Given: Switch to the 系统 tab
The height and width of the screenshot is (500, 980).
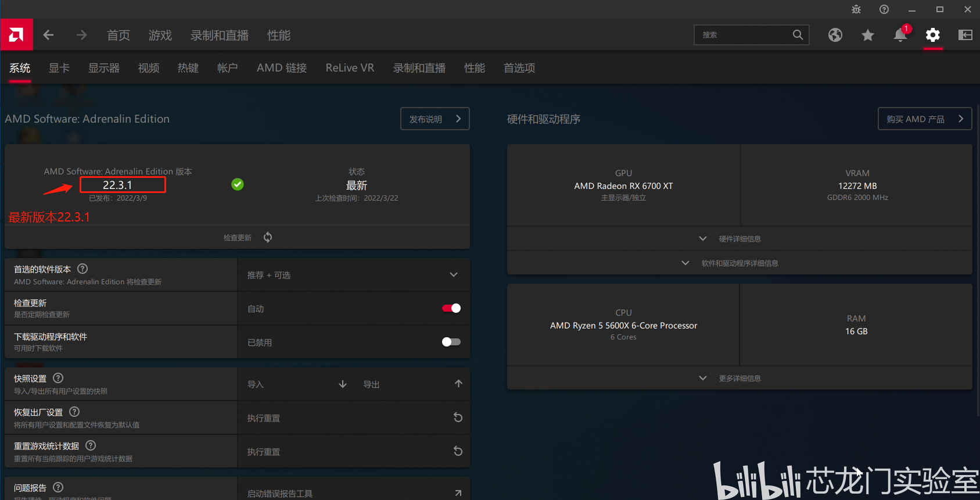Looking at the screenshot, I should click(20, 68).
